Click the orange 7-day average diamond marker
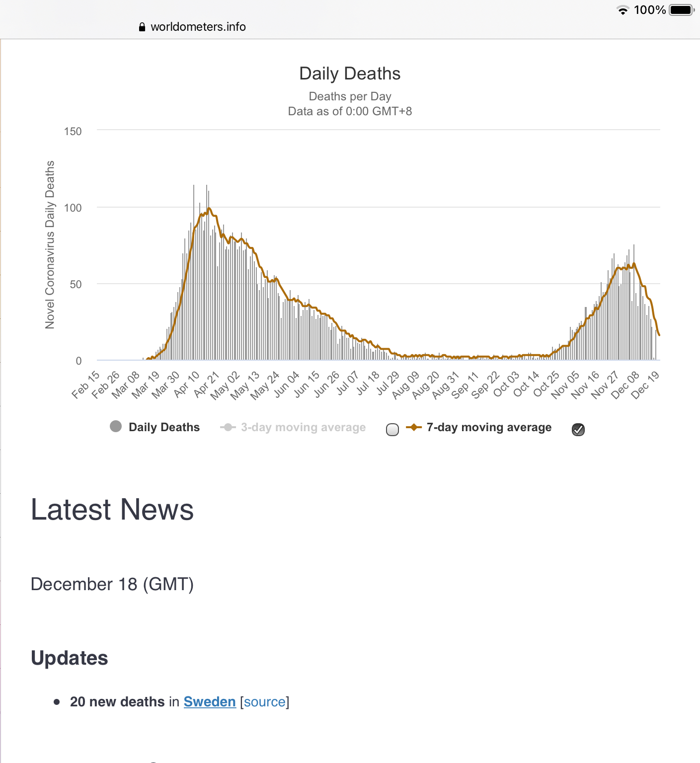The width and height of the screenshot is (700, 763). (413, 428)
